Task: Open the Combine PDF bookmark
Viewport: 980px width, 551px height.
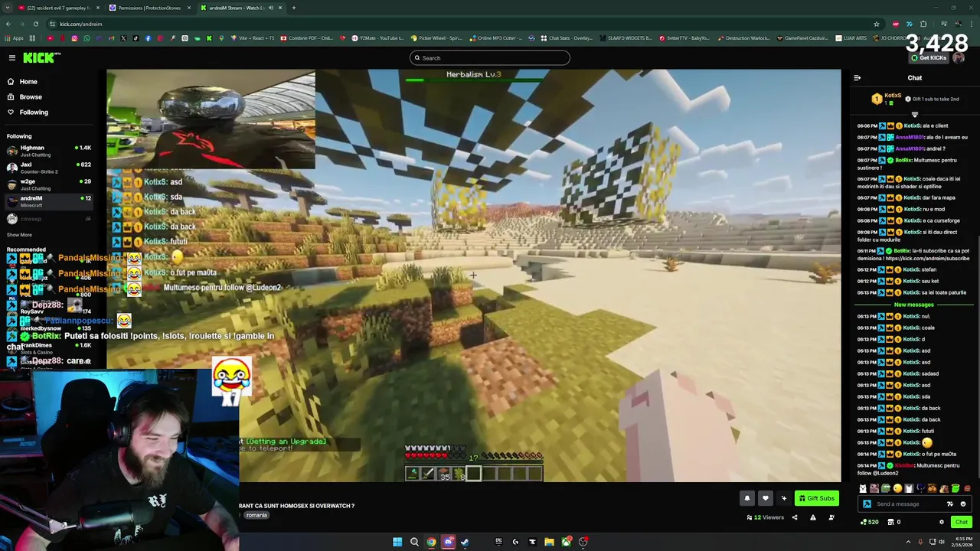Action: click(307, 37)
